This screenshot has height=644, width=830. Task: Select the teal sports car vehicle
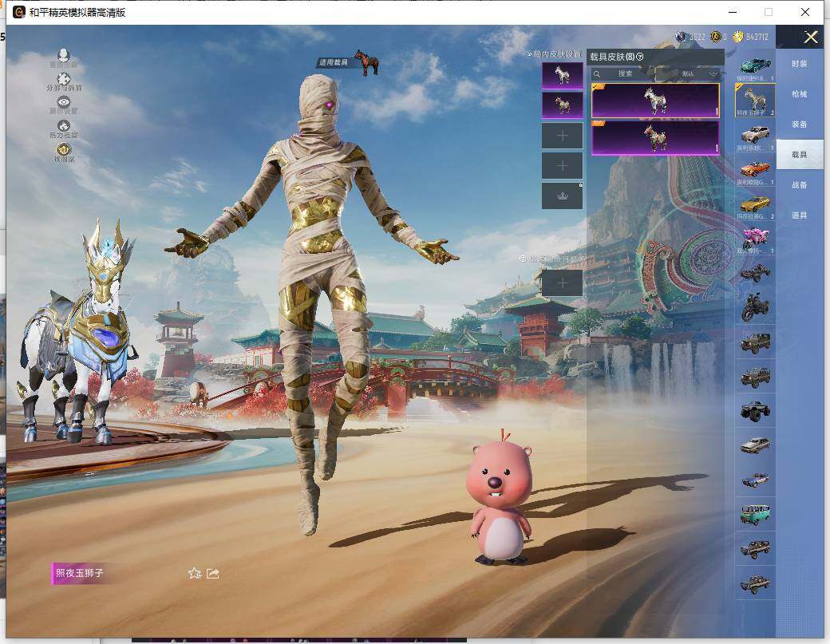755,67
